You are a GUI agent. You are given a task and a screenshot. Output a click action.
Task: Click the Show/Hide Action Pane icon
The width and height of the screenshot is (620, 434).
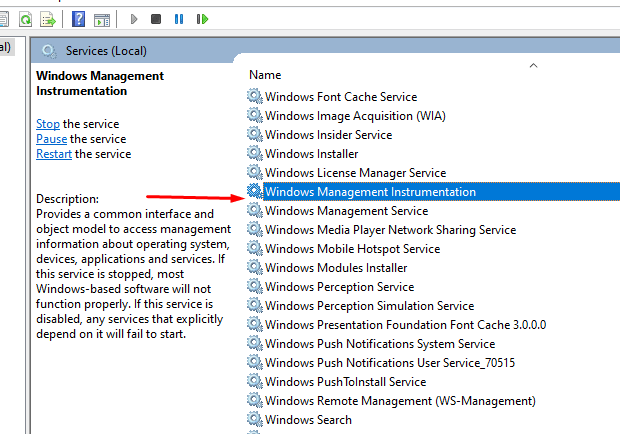tap(102, 19)
